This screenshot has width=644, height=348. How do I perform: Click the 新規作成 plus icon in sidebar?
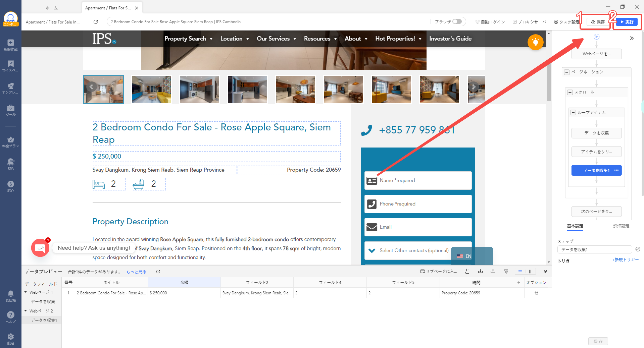click(10, 45)
